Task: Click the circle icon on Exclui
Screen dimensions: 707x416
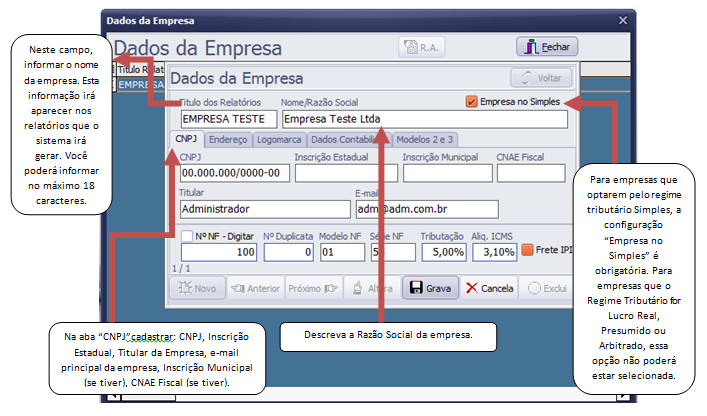Action: click(x=534, y=288)
